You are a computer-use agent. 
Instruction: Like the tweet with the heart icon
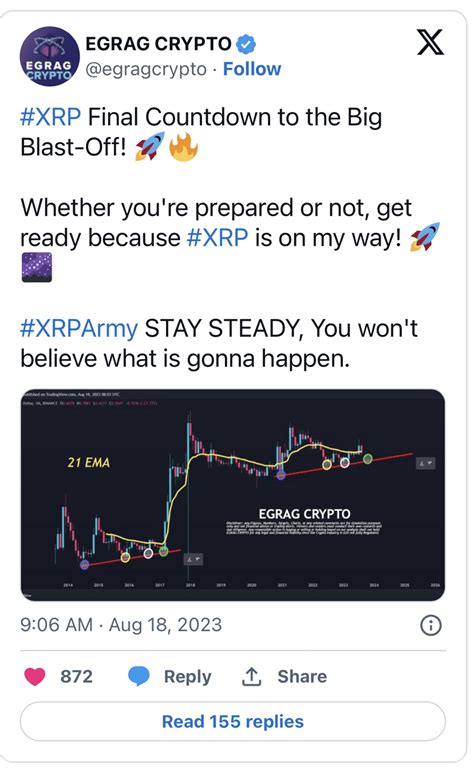pos(35,676)
